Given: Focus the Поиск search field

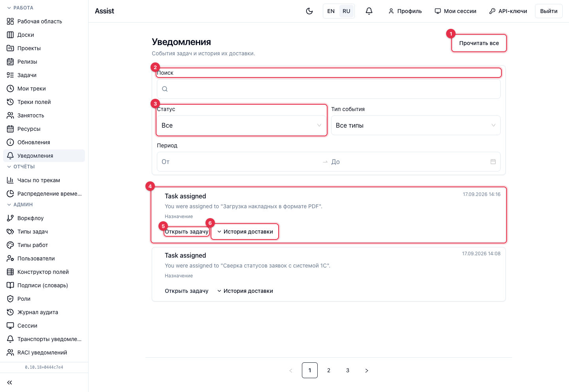Looking at the screenshot, I should point(329,89).
